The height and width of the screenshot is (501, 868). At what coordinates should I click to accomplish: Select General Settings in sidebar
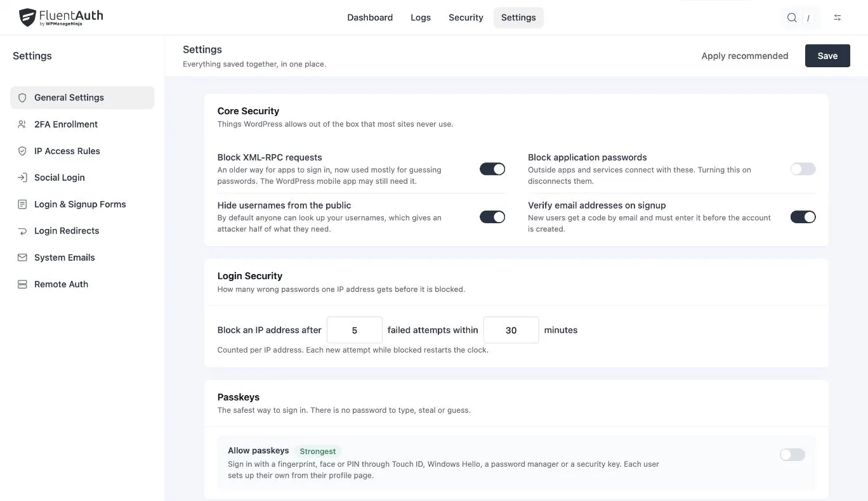(x=82, y=98)
